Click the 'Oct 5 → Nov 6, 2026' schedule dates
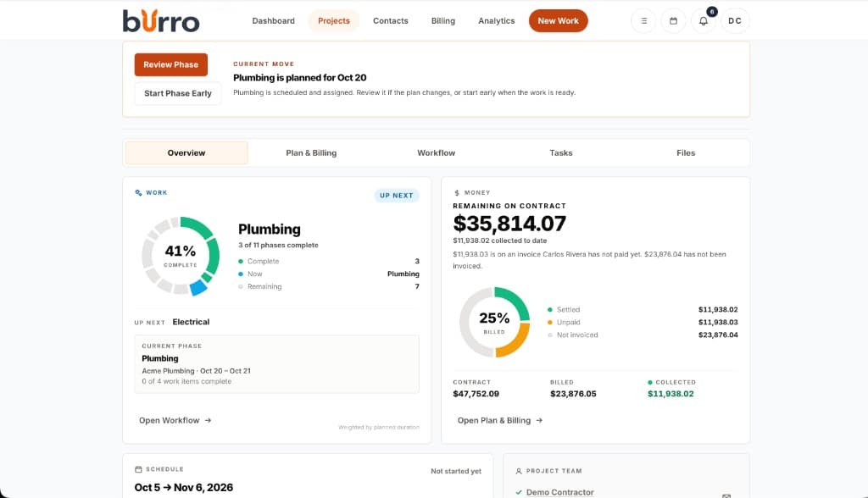 [x=184, y=488]
